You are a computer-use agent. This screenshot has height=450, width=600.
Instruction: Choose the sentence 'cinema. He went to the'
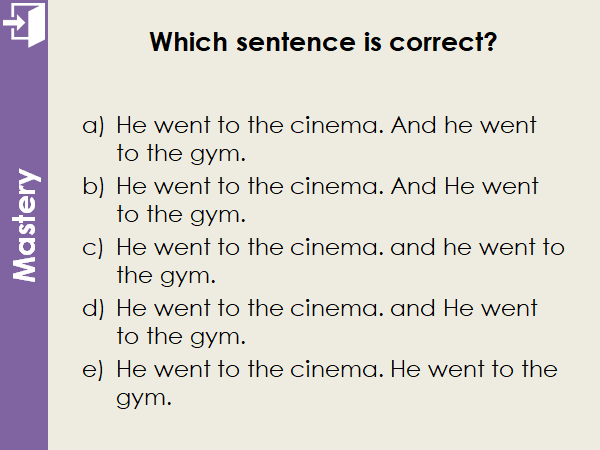pos(336,370)
